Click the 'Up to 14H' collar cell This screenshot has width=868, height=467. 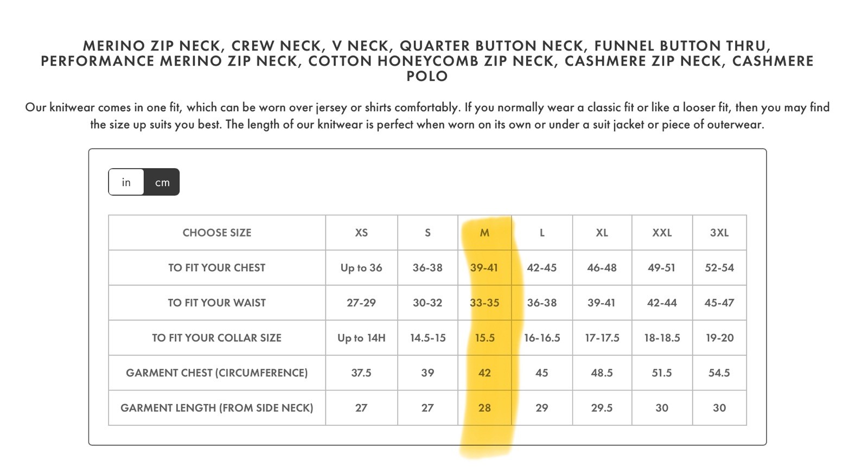click(361, 338)
